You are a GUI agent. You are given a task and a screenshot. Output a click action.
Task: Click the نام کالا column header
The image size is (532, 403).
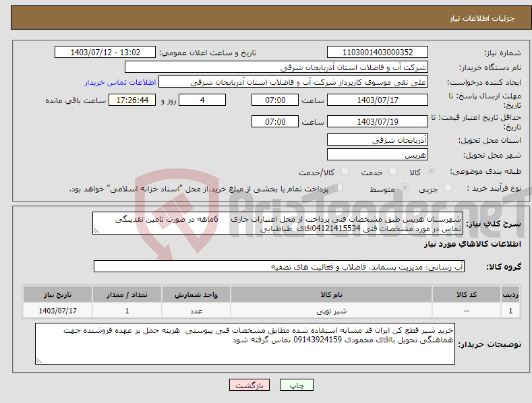[x=331, y=294]
